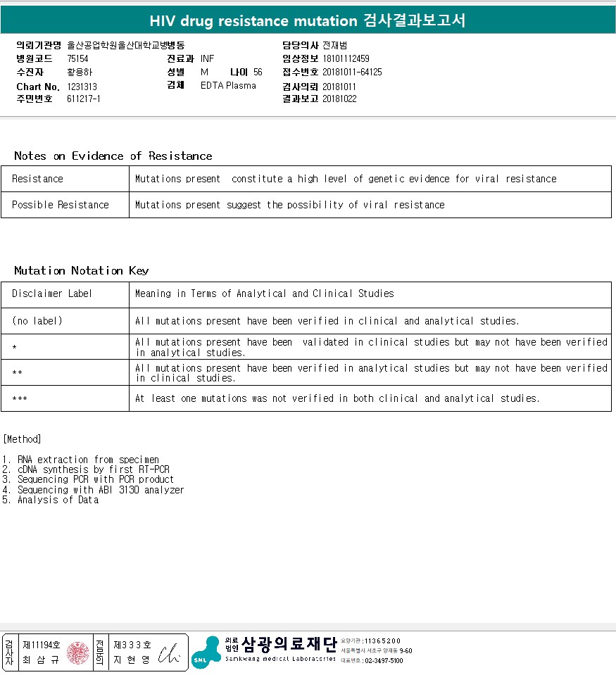Click the phone number 02-3497-5100

point(384,660)
